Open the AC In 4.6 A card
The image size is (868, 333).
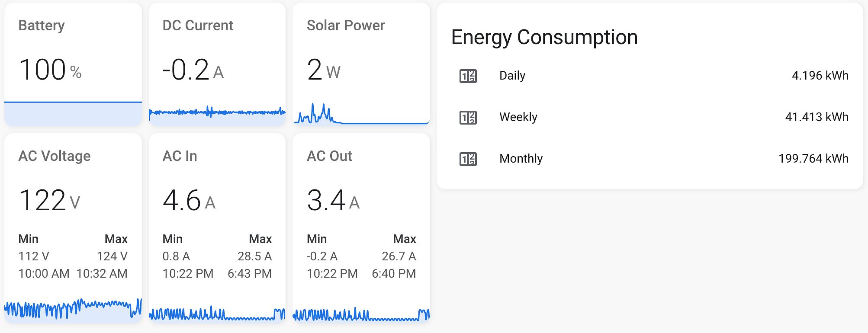click(217, 228)
